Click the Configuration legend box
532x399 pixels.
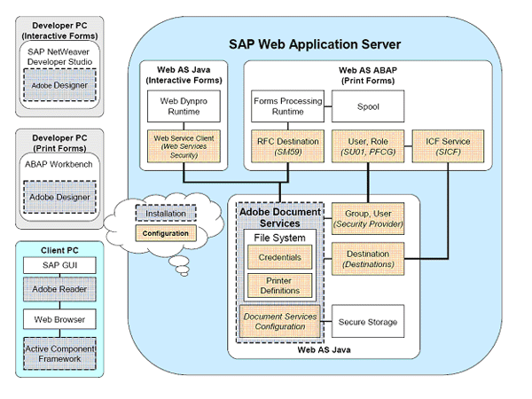[x=166, y=233]
